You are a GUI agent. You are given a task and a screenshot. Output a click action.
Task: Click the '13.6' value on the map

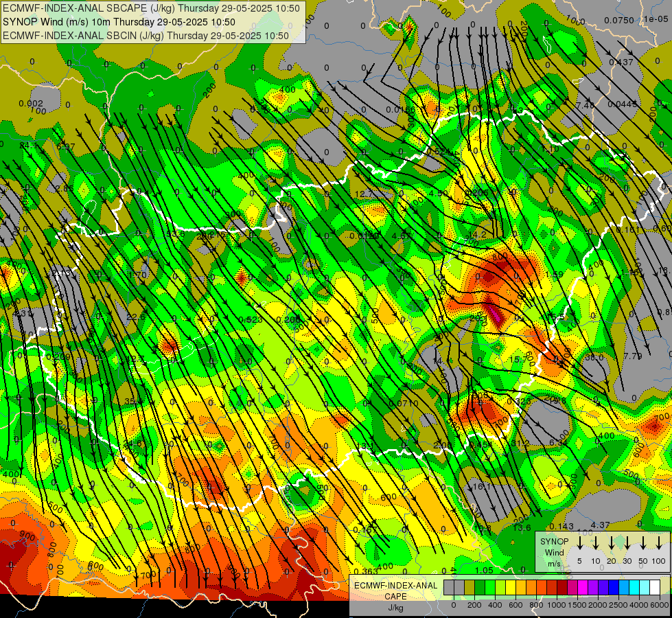click(x=522, y=527)
